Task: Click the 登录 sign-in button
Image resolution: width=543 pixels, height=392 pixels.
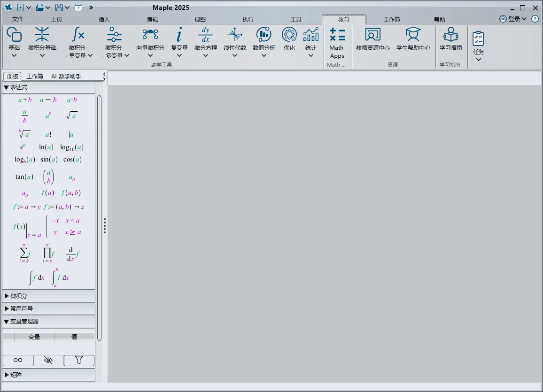Action: 513,19
